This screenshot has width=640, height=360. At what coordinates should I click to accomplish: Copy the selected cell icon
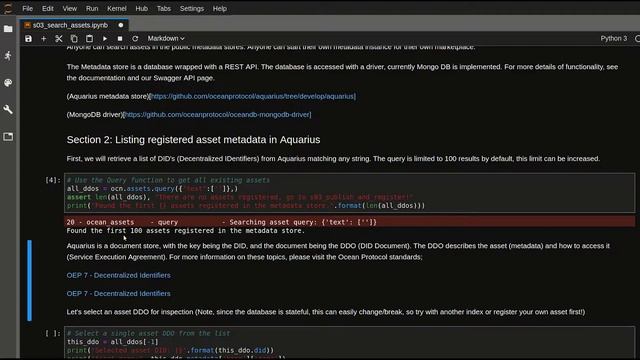(x=74, y=38)
